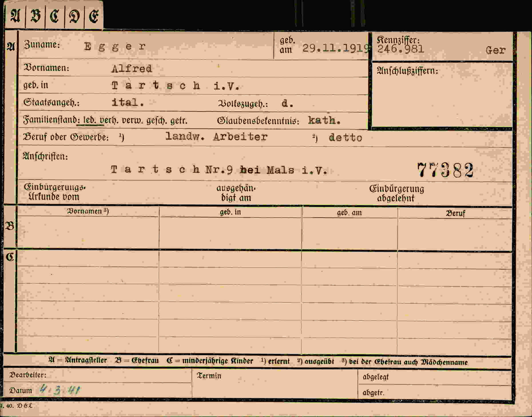Screen dimensions: 532x417
Task: Click index tab letter B at top
Action: [x=35, y=16]
